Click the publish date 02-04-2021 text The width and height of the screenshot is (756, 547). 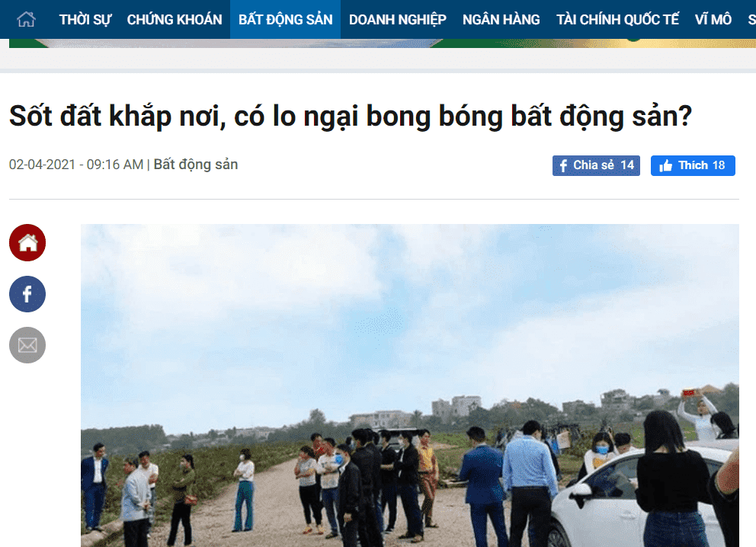[43, 165]
